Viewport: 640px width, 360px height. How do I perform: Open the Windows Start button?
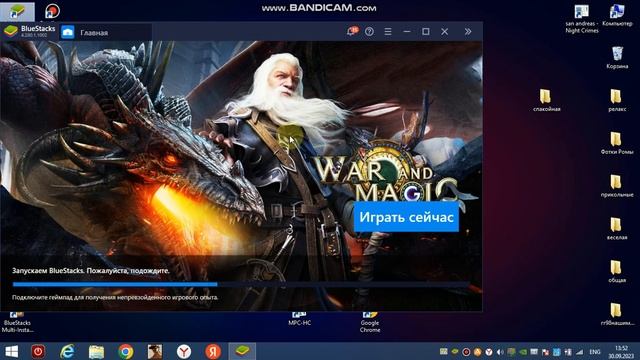point(11,351)
